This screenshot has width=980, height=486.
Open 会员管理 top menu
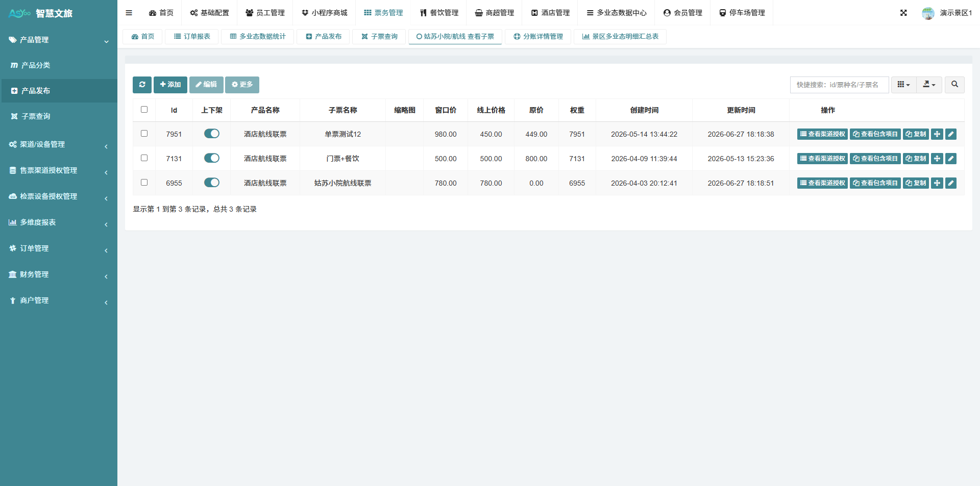pos(683,13)
